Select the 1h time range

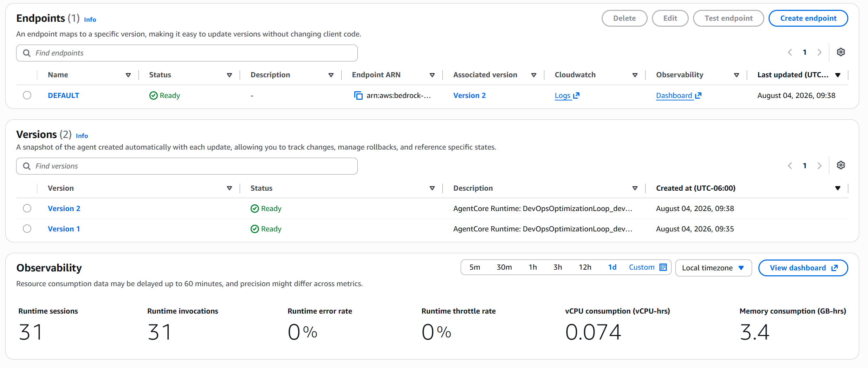(x=533, y=267)
